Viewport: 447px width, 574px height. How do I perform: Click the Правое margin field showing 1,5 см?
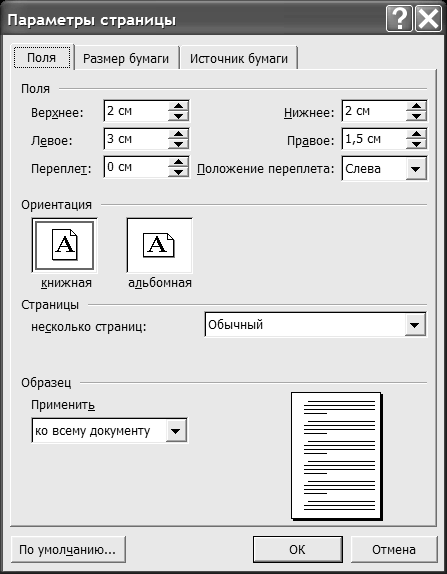point(374,139)
